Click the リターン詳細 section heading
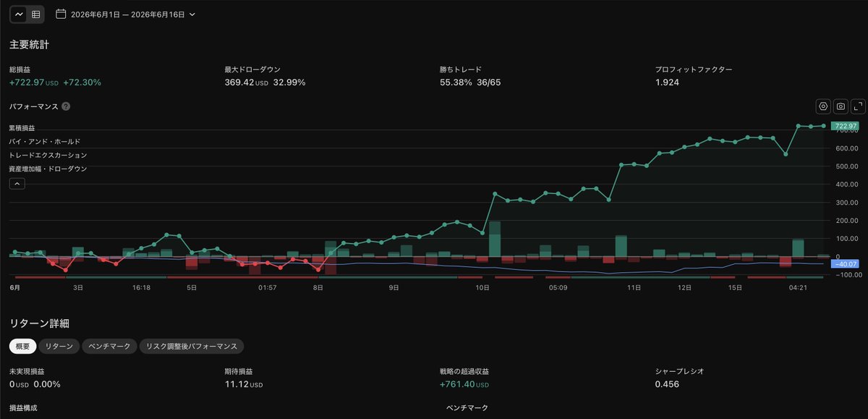 tap(39, 323)
